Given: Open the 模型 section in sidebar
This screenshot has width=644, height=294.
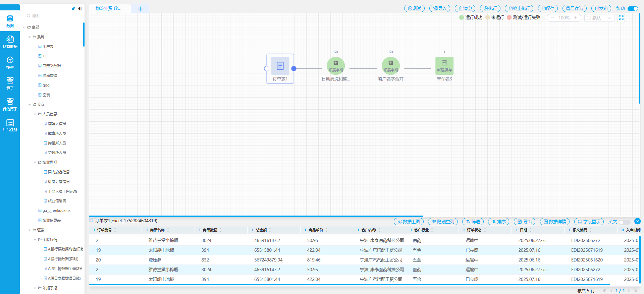Looking at the screenshot, I should (10, 63).
